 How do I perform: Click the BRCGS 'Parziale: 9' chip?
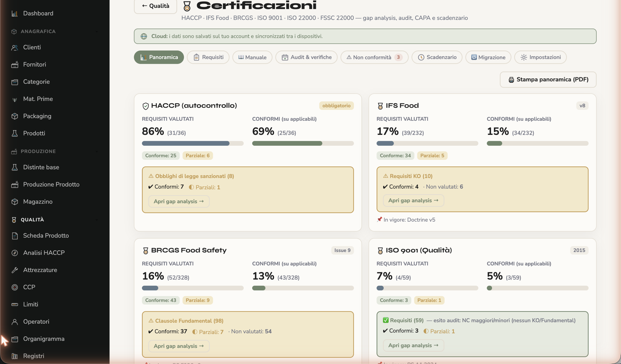pos(198,300)
